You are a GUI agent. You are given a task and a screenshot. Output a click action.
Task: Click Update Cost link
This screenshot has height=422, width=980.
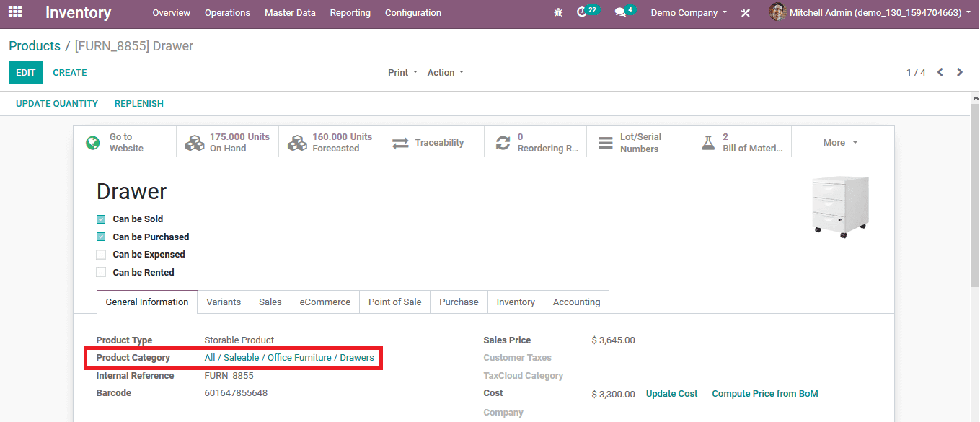(671, 394)
